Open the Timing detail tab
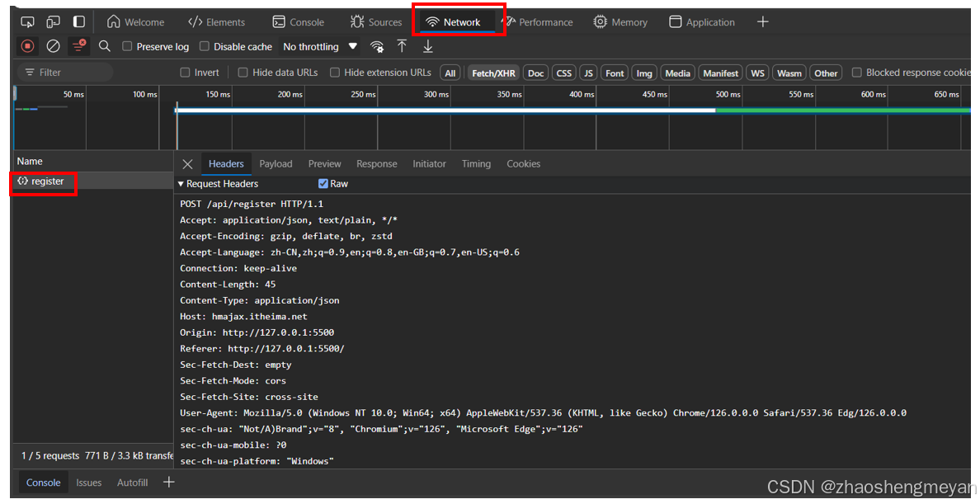This screenshot has width=980, height=504. (x=476, y=164)
